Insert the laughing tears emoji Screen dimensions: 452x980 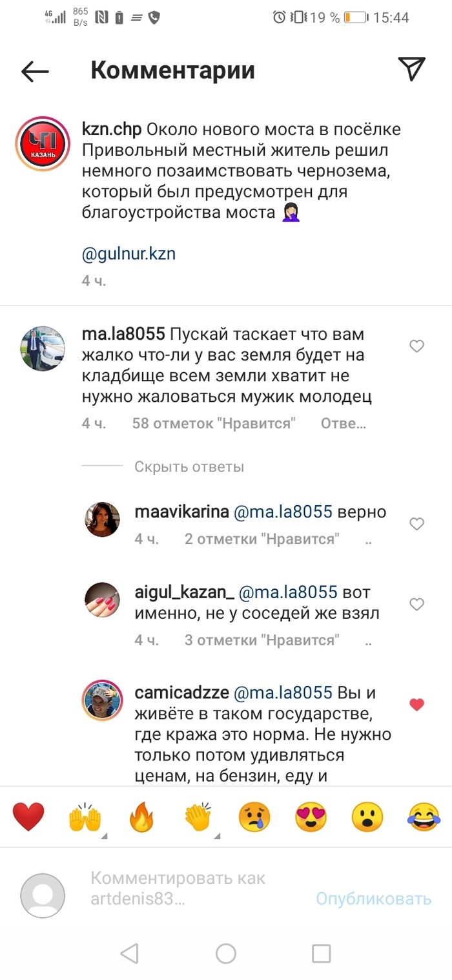[424, 817]
